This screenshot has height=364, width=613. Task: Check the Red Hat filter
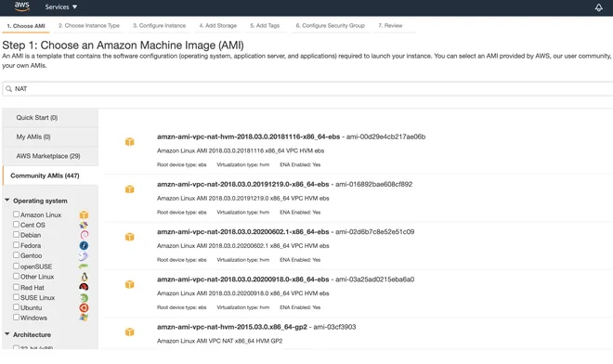coord(16,287)
